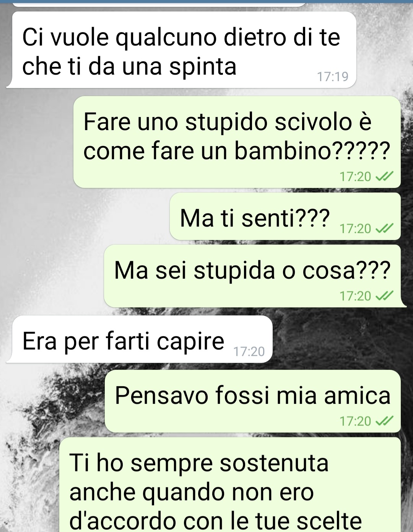The height and width of the screenshot is (532, 413).
Task: Select the "Ma sei stupida o cosa???" bubble
Action: [254, 276]
